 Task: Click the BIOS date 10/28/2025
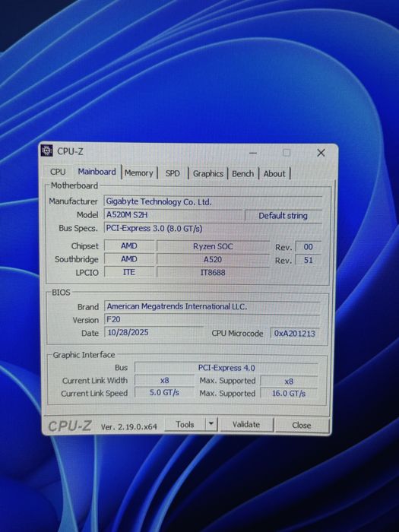(x=154, y=333)
